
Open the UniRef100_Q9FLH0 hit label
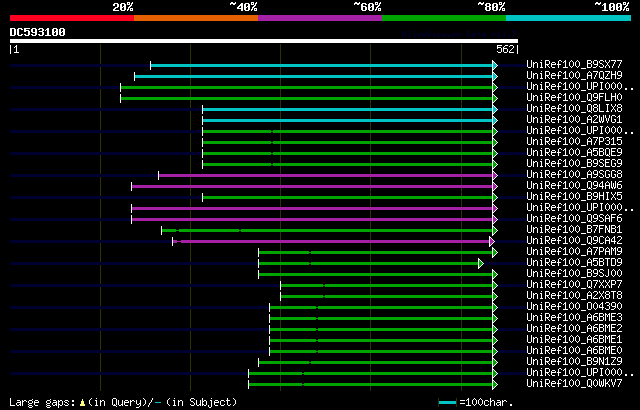[x=574, y=98]
